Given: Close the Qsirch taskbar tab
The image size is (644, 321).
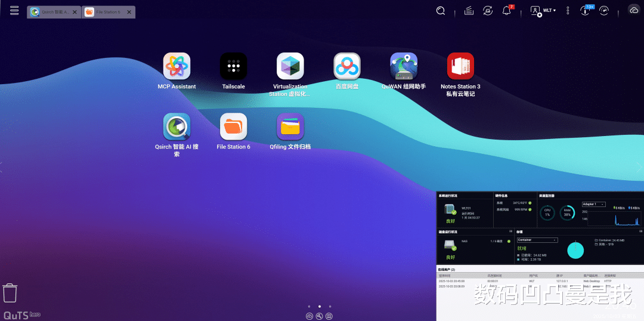Looking at the screenshot, I should pyautogui.click(x=75, y=13).
